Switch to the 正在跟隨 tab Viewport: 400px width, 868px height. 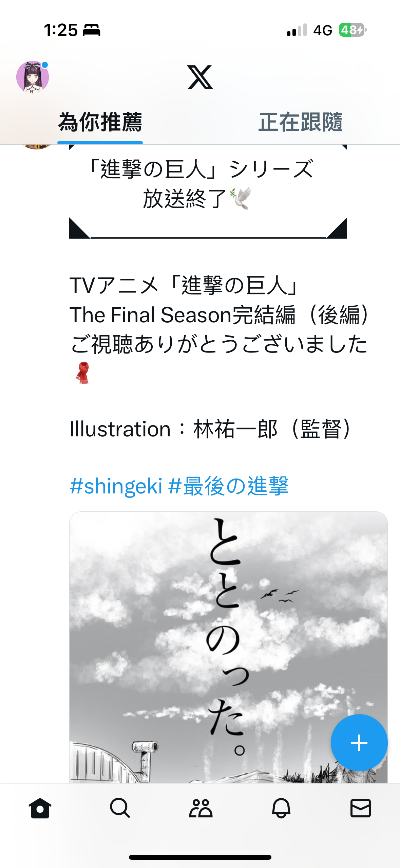[300, 122]
